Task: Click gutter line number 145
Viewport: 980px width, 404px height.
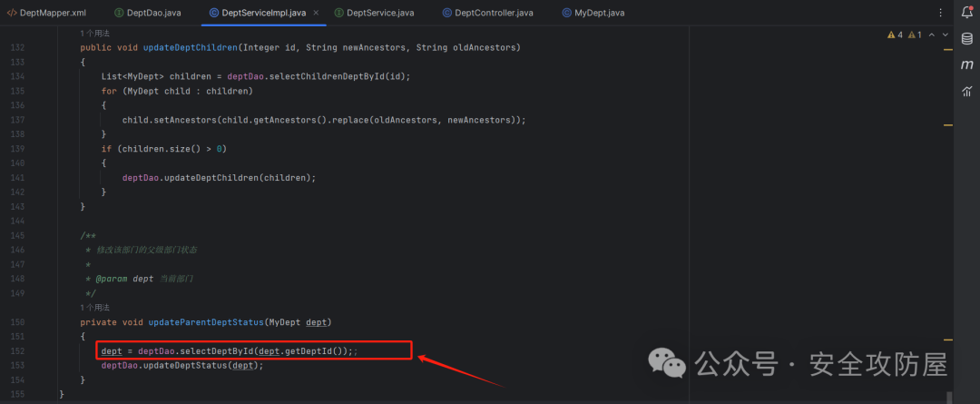Action: 17,235
